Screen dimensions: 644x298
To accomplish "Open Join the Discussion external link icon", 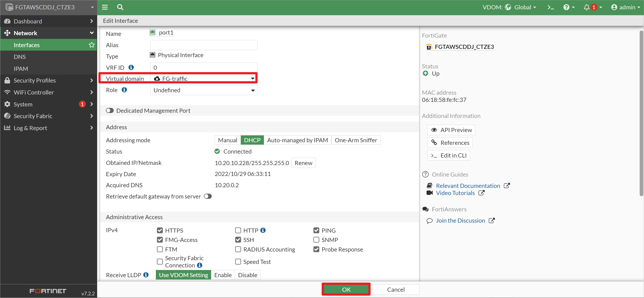I will pos(492,220).
